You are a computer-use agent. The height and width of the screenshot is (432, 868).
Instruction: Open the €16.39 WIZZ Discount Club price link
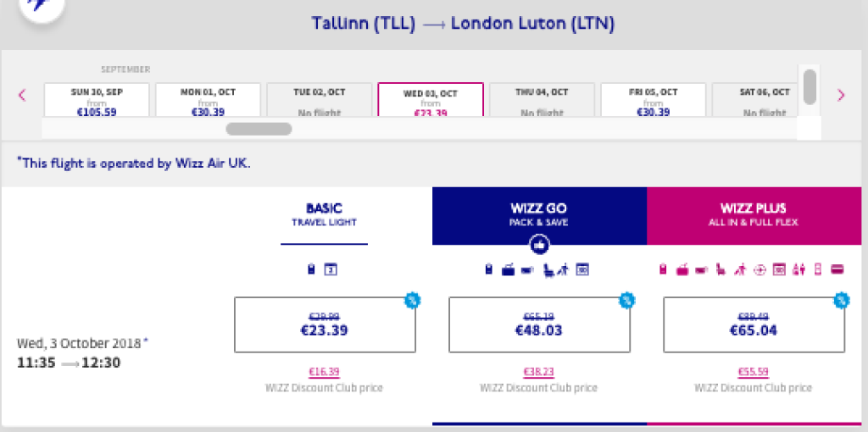click(325, 371)
